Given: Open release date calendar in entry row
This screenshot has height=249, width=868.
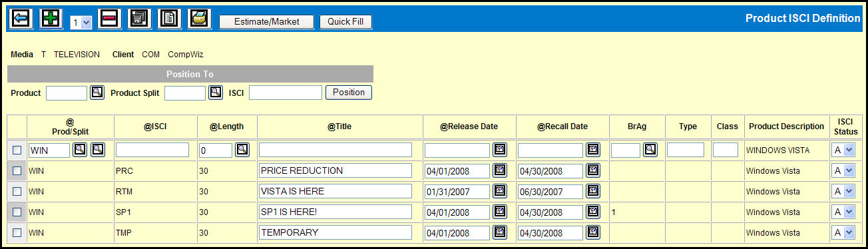Looking at the screenshot, I should [x=500, y=150].
